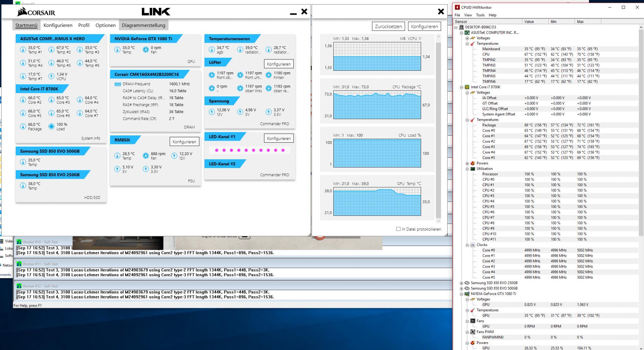Click agb temperature sensor icon 34,7 °C
Screen dimensions: 644x350
[x=212, y=50]
